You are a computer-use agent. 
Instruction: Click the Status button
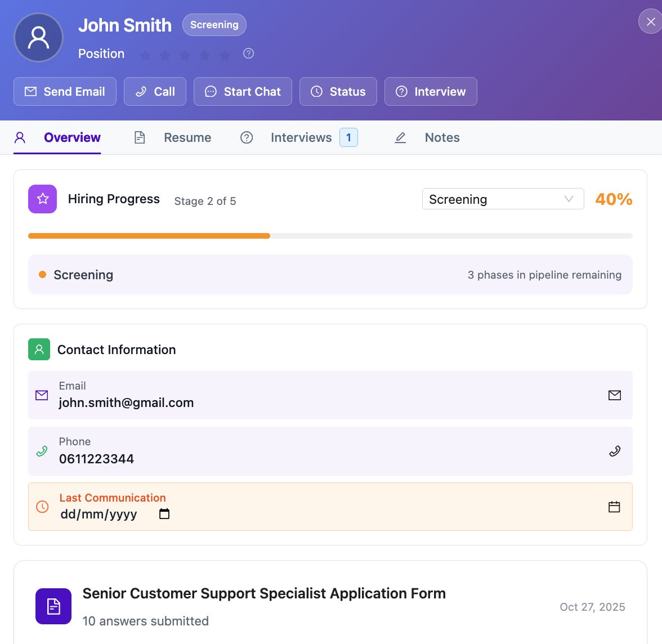338,91
